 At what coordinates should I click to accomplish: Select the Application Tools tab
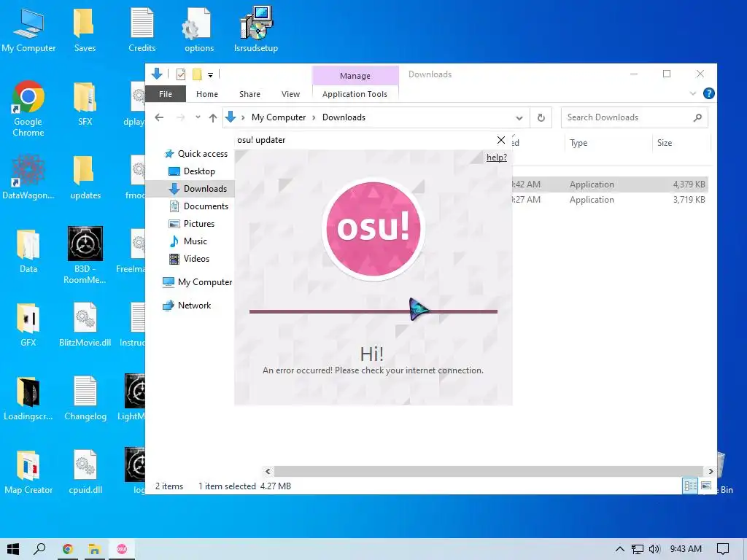coord(355,94)
